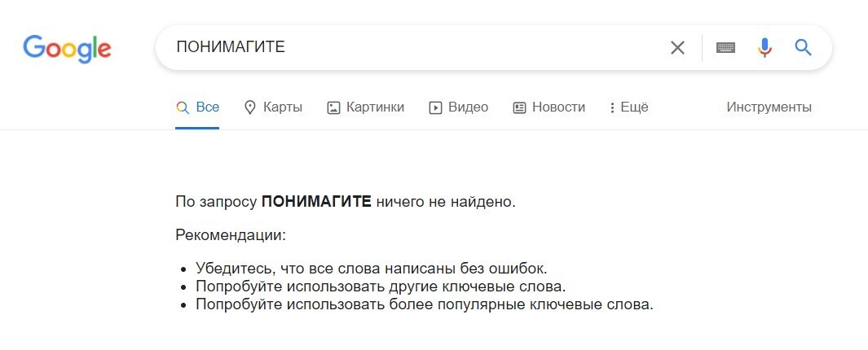Expand the Ещё more options menu
This screenshot has height=350, width=868.
coord(628,107)
